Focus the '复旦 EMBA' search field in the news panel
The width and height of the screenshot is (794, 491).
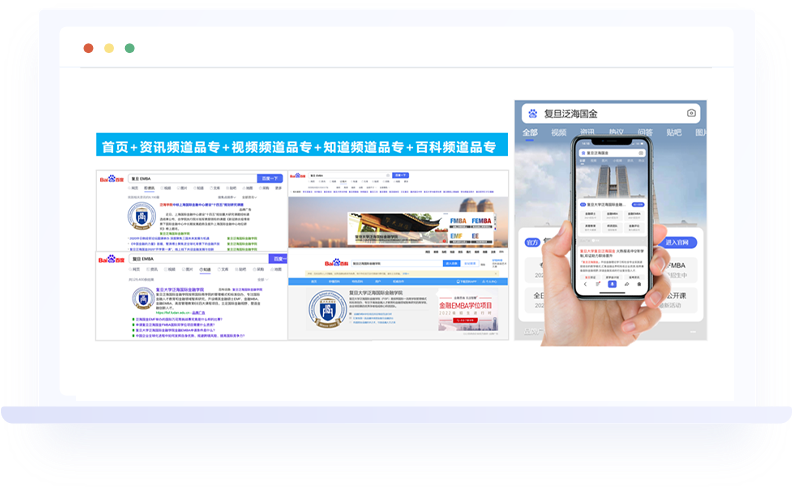click(x=192, y=179)
